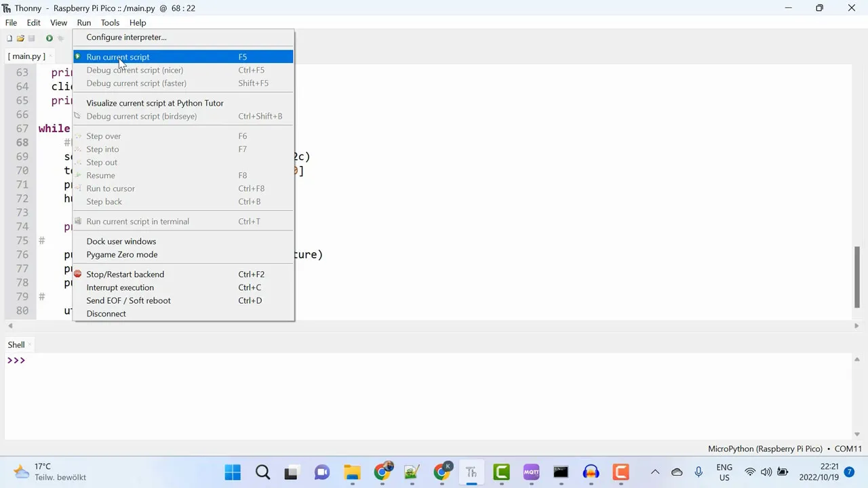Image resolution: width=868 pixels, height=488 pixels.
Task: Open the Help menu
Action: [x=138, y=22]
